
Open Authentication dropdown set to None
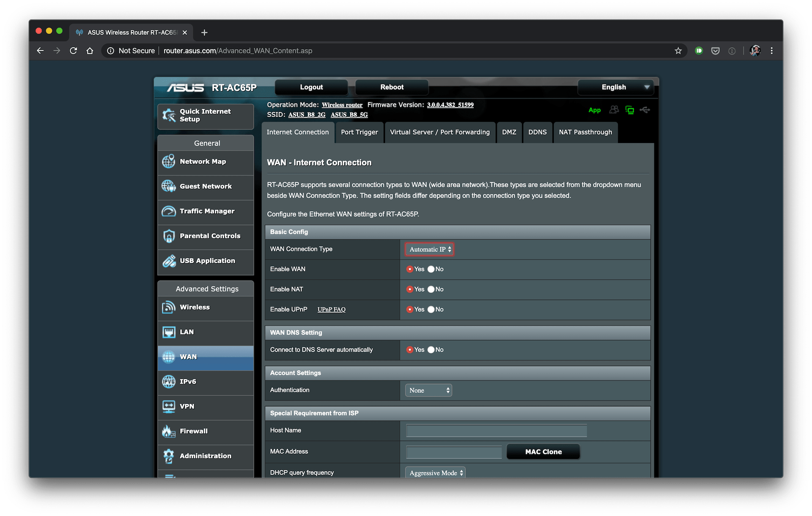(428, 390)
